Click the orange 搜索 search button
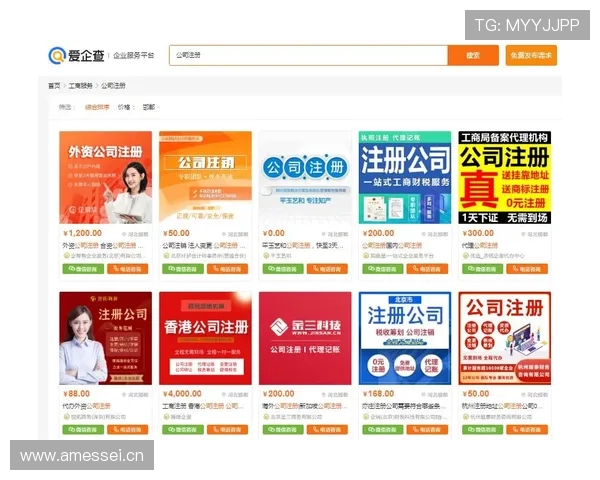 pos(473,56)
